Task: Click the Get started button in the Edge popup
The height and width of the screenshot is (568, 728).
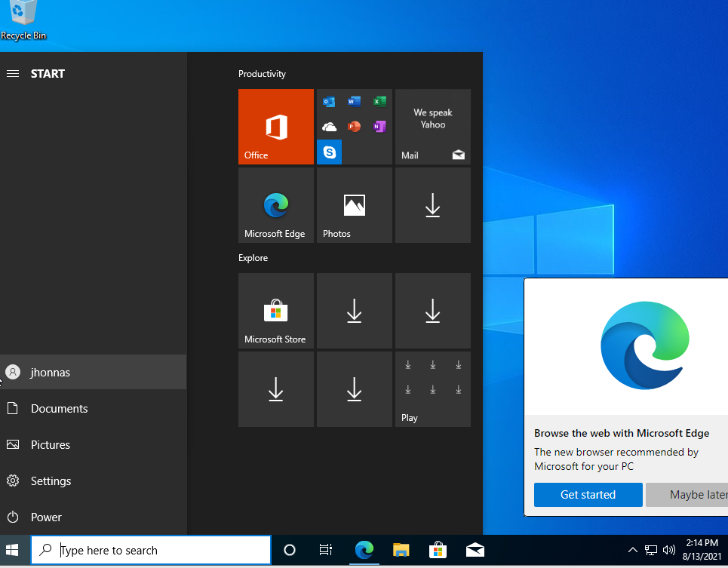Action: pos(588,495)
